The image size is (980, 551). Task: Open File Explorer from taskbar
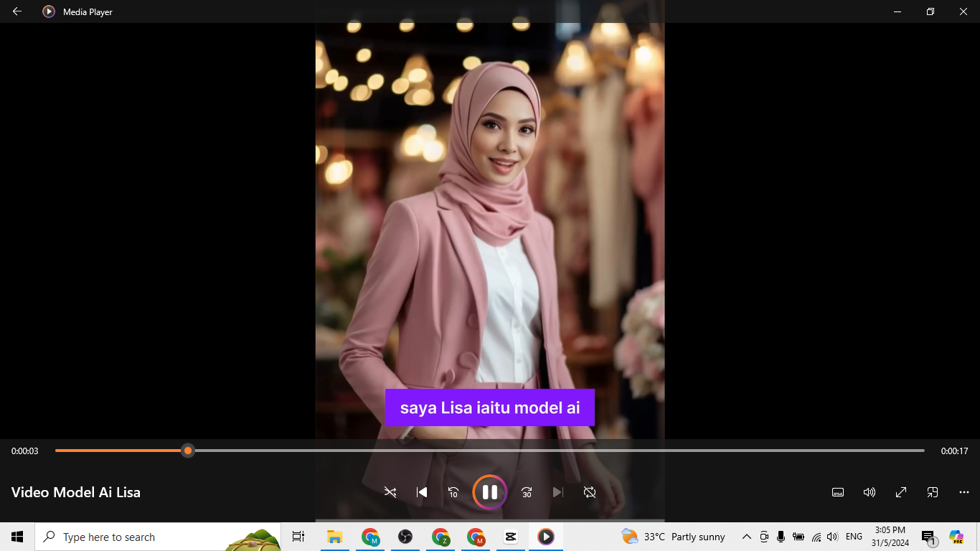tap(334, 537)
